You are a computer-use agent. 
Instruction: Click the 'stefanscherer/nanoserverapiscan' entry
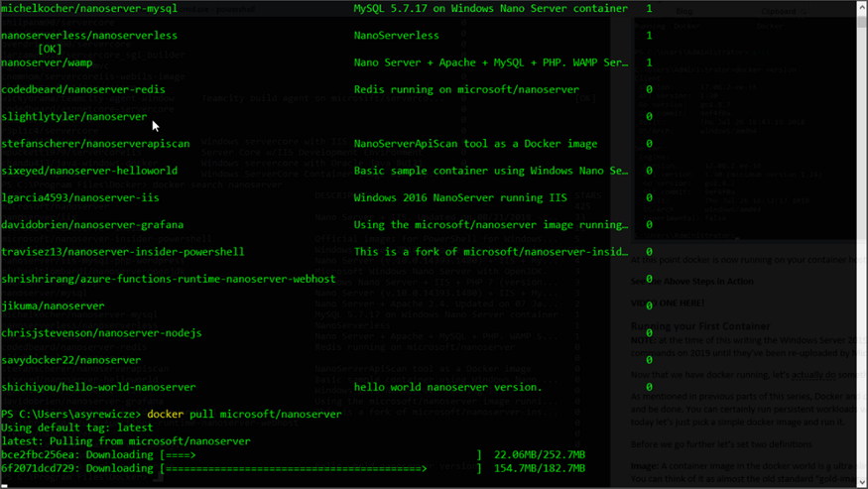pyautogui.click(x=95, y=144)
